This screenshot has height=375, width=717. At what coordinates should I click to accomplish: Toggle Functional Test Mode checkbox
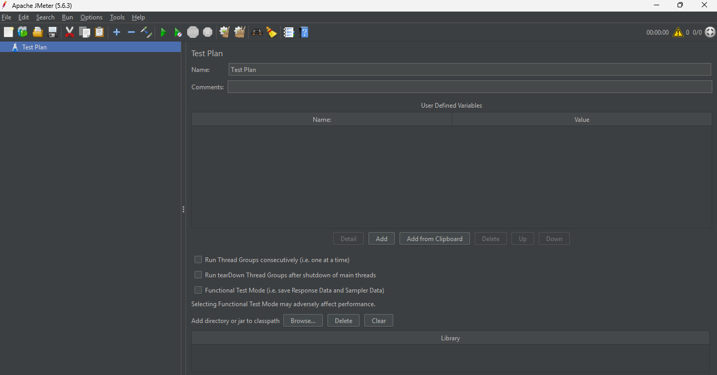pos(198,290)
